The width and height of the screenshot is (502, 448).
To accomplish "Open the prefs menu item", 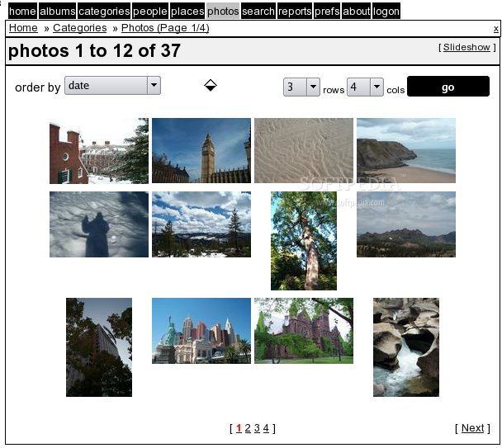I will pyautogui.click(x=327, y=12).
